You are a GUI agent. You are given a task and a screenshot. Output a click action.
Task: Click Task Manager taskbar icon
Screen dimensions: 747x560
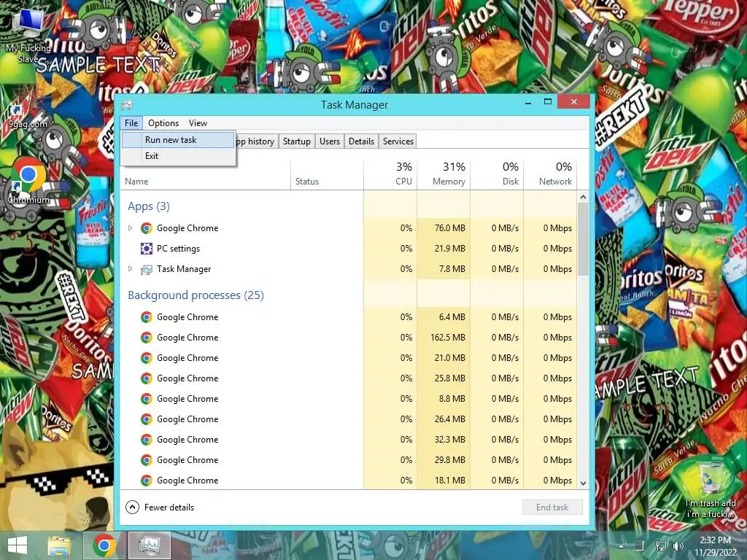click(149, 545)
